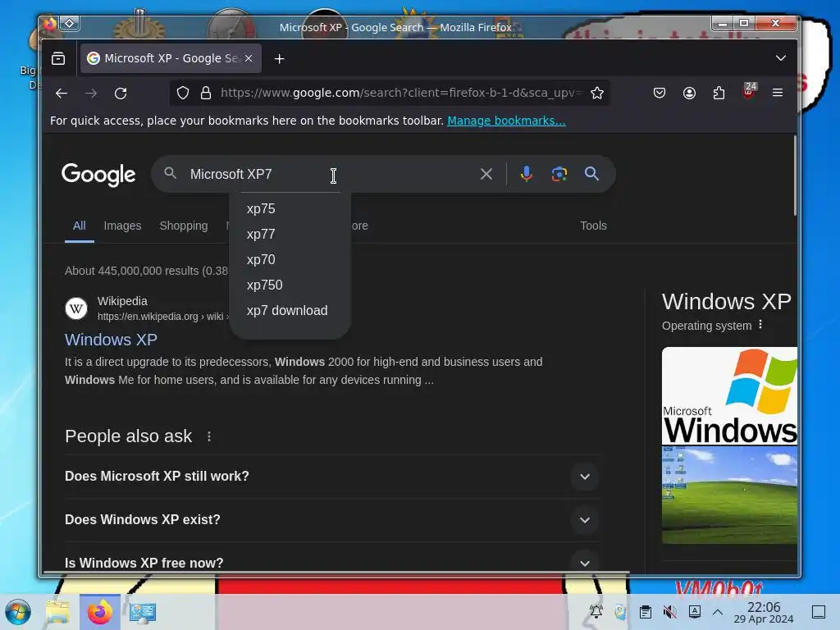Open the Firefox account icon
Image resolution: width=840 pixels, height=630 pixels.
point(689,94)
